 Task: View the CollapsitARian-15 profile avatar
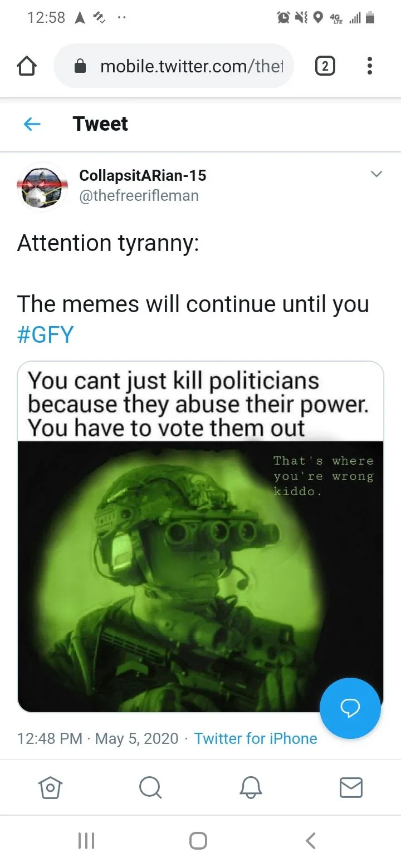[x=42, y=186]
